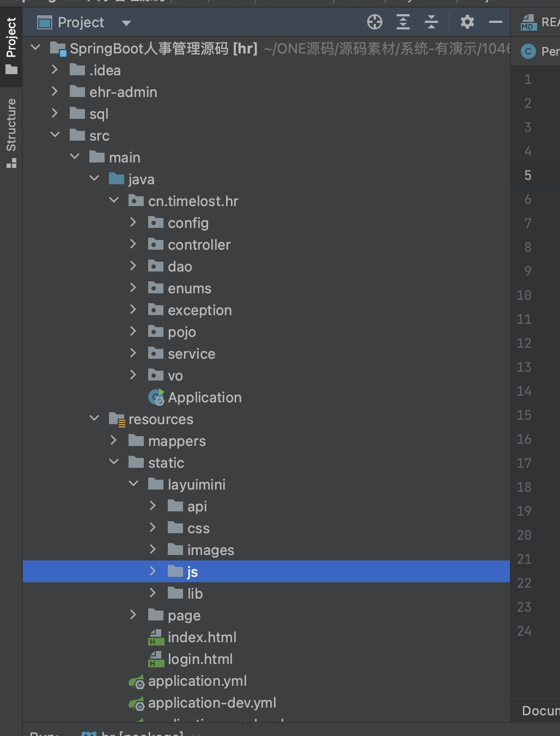The image size is (560, 736).
Task: Click the index.html file icon
Action: pyautogui.click(x=156, y=637)
